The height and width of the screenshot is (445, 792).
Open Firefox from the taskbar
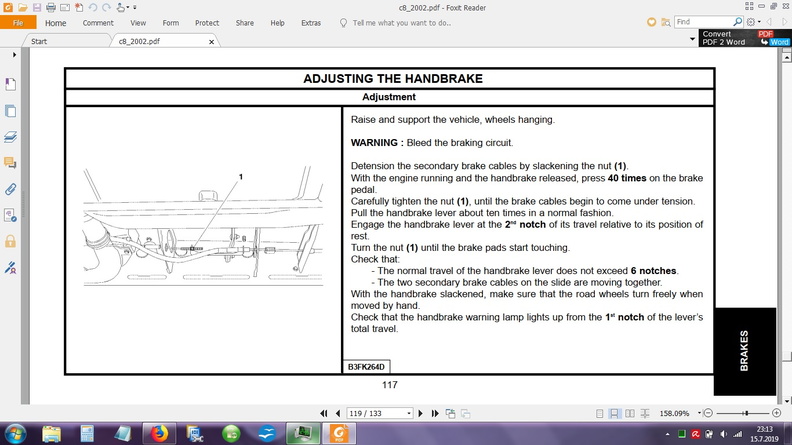pos(159,434)
